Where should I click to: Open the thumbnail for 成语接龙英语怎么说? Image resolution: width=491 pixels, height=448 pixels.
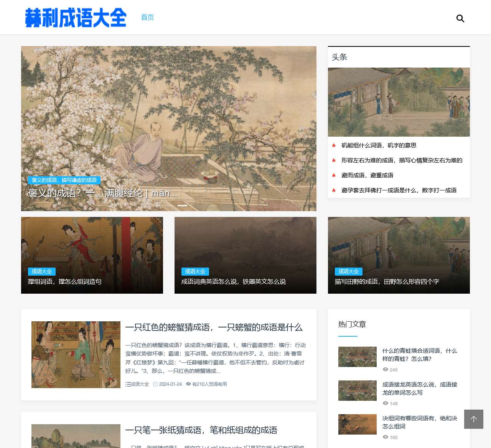tap(358, 390)
